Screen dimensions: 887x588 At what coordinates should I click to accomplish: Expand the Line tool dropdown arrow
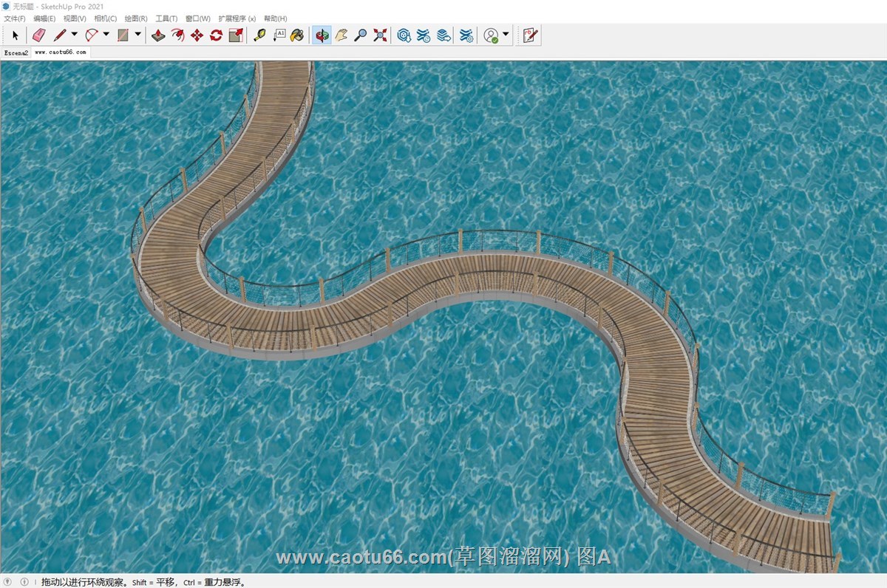pos(74,34)
